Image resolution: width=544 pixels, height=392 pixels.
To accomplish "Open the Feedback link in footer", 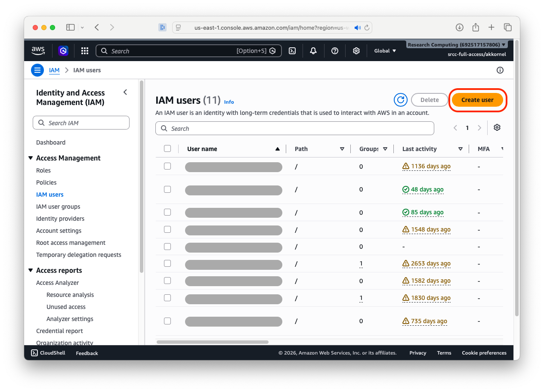I will [x=87, y=353].
